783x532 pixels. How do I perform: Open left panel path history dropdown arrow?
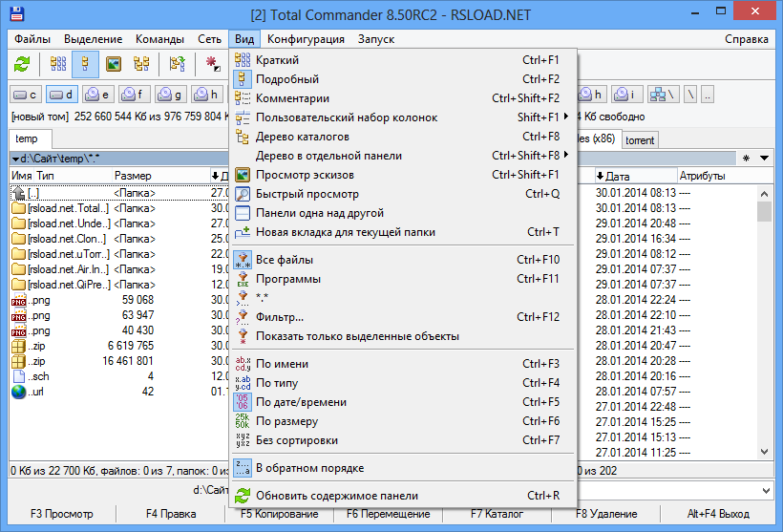click(x=16, y=159)
